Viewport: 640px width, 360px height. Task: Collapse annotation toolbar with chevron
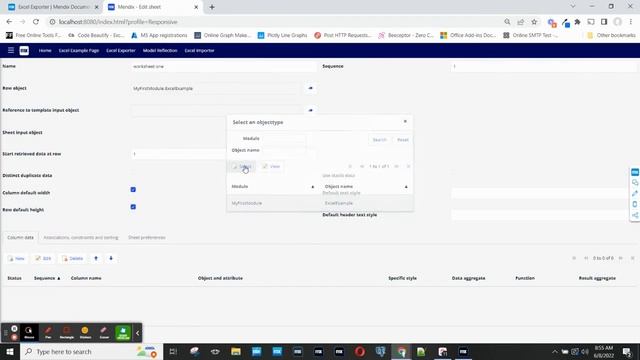(x=138, y=333)
